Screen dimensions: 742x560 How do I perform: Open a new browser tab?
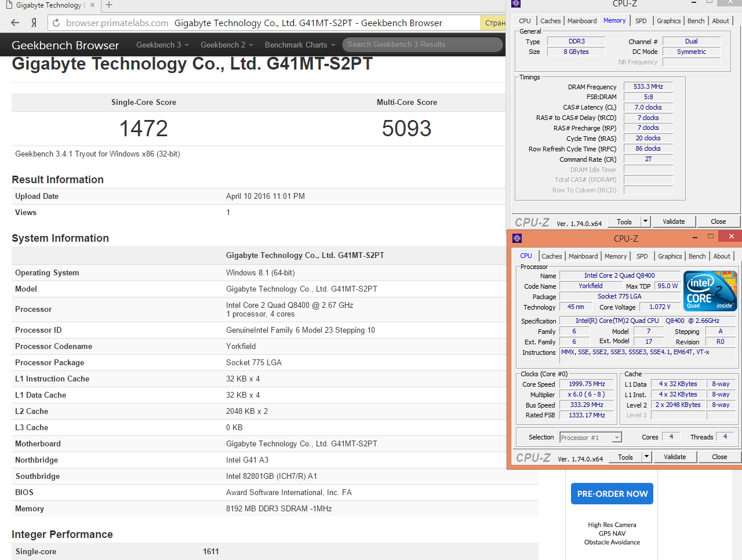tap(109, 5)
